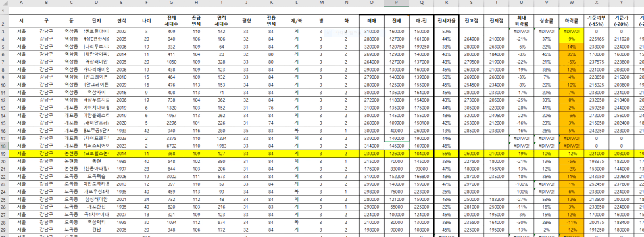Click the '상승률' header cell
The height and width of the screenshot is (237, 644).
(x=547, y=21)
